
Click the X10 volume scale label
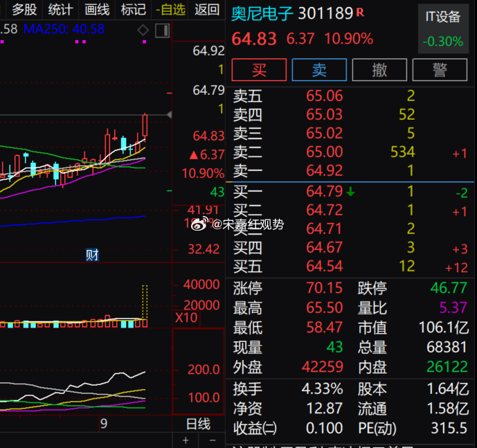186,318
